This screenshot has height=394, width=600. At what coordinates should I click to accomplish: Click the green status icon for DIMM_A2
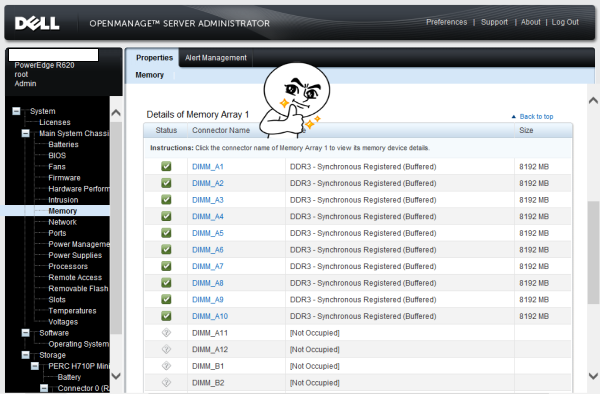tap(166, 183)
